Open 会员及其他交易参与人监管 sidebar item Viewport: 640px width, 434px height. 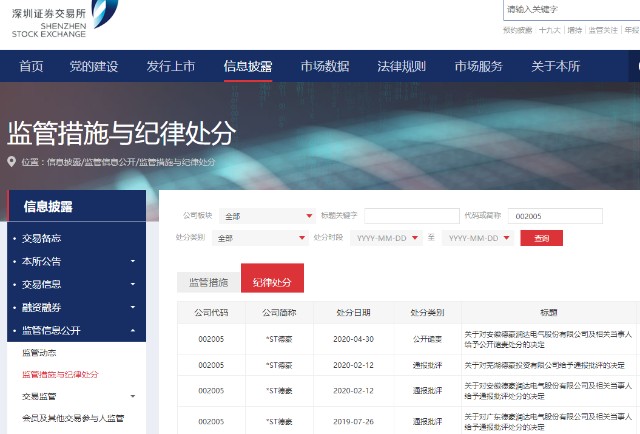[x=73, y=418]
